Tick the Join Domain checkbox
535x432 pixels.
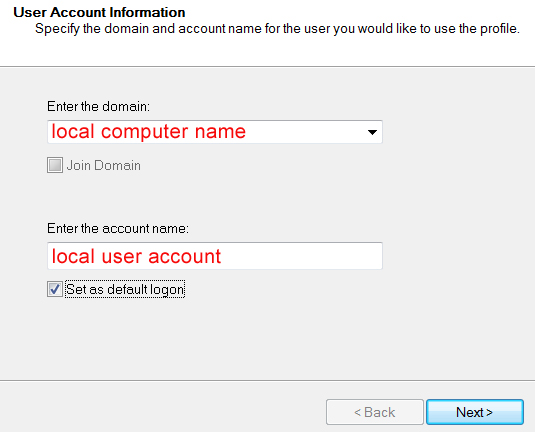click(55, 165)
